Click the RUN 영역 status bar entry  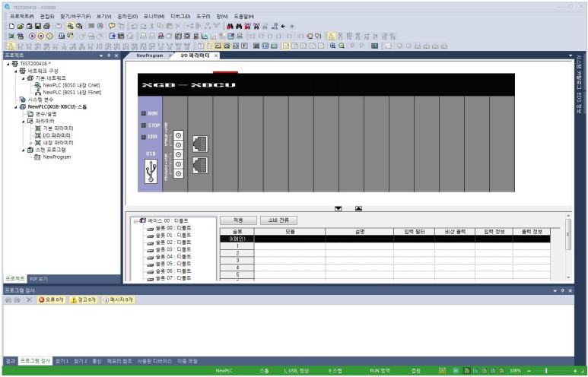[380, 371]
